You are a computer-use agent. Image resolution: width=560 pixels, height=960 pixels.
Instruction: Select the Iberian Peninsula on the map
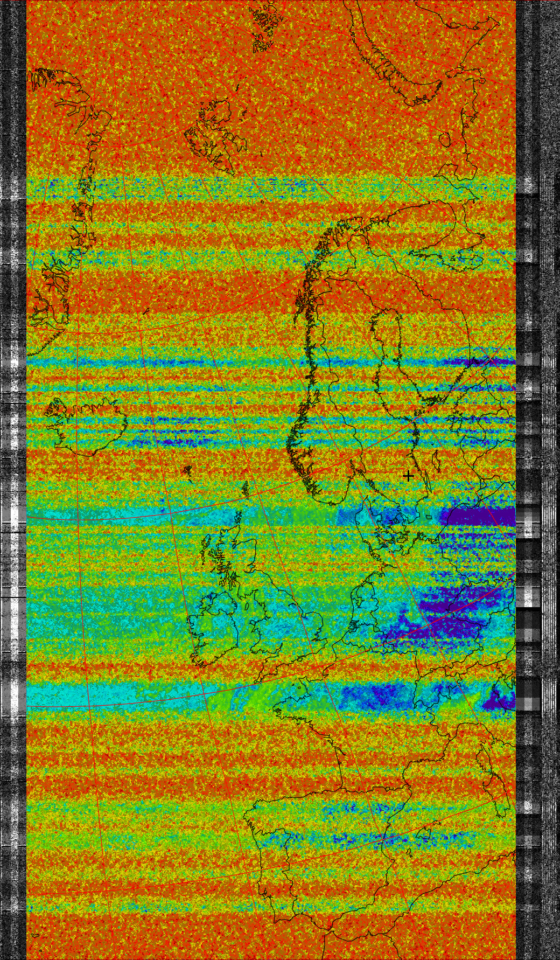click(x=302, y=840)
